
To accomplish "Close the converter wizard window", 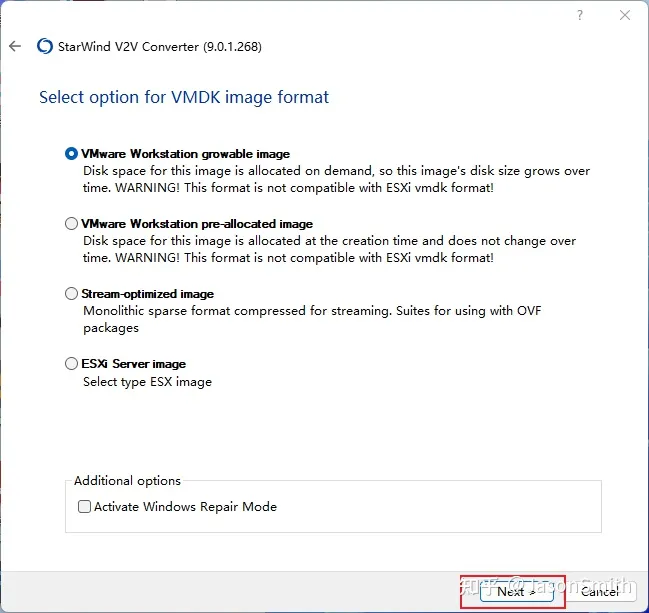I will [624, 15].
